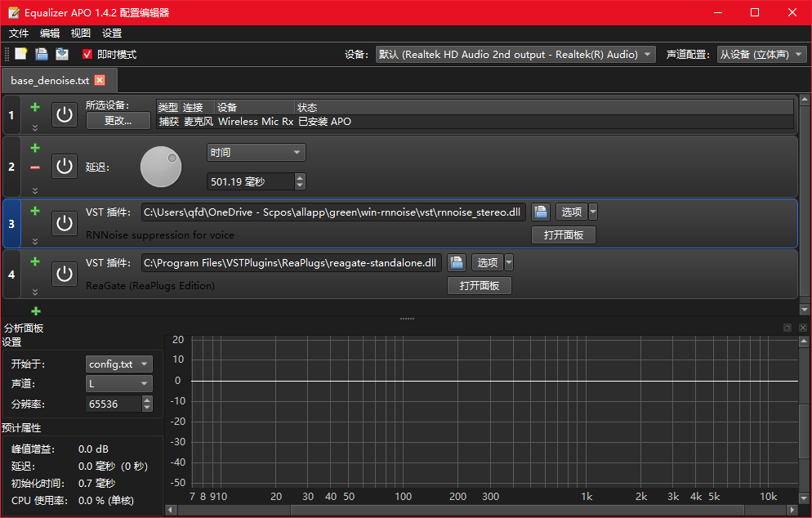Screen dimensions: 812x518
Task: Click filter list scrollbar down arrow
Action: [804, 310]
